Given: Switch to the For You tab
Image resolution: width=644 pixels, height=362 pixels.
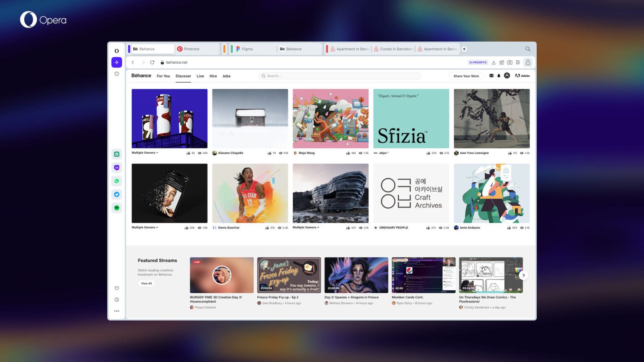Looking at the screenshot, I should tap(163, 76).
